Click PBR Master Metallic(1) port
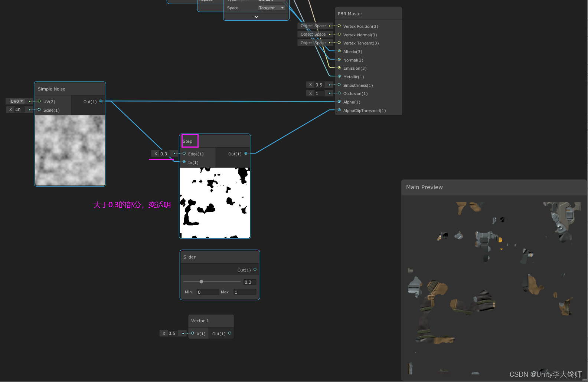Viewport: 588px width, 382px height. [x=339, y=76]
